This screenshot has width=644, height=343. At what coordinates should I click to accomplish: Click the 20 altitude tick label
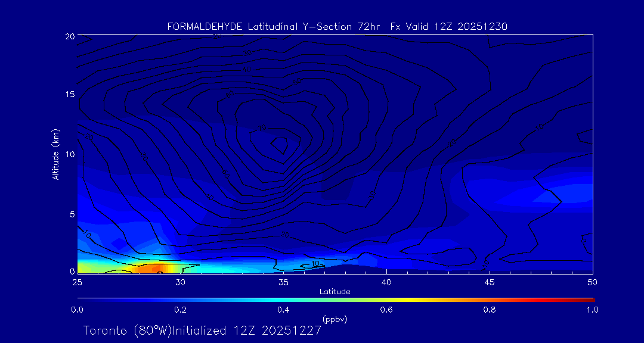(69, 36)
